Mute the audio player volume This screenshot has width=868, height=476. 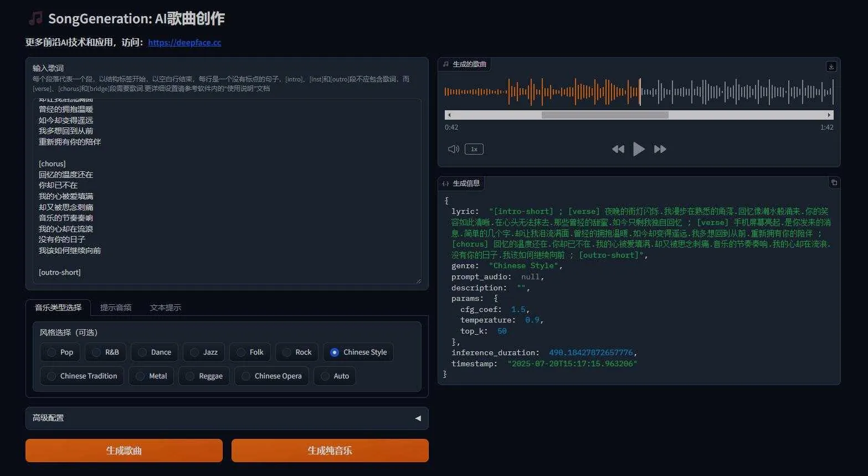(453, 149)
